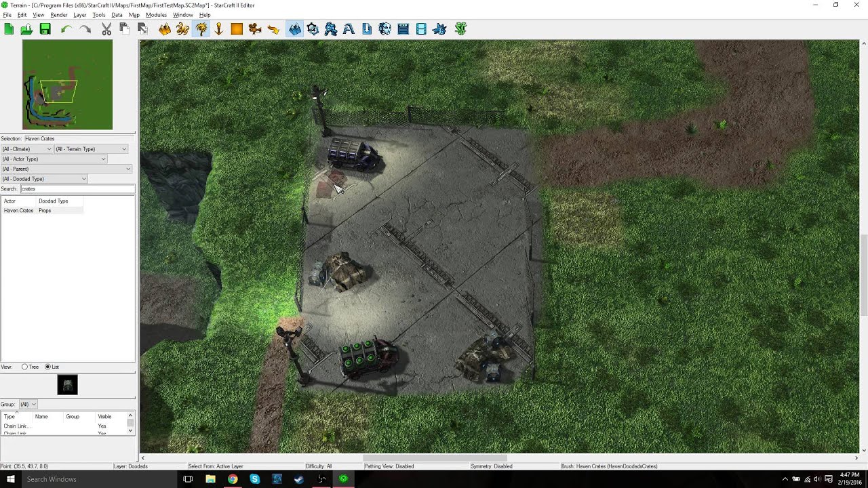Click the blue crystal toolbar icon
The width and height of the screenshot is (868, 488).
click(439, 29)
